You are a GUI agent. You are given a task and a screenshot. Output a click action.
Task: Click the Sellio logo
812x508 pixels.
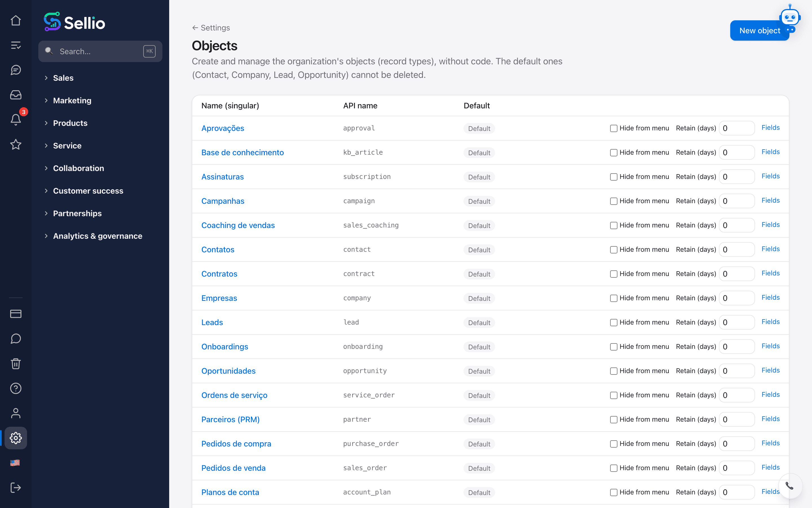(x=74, y=22)
